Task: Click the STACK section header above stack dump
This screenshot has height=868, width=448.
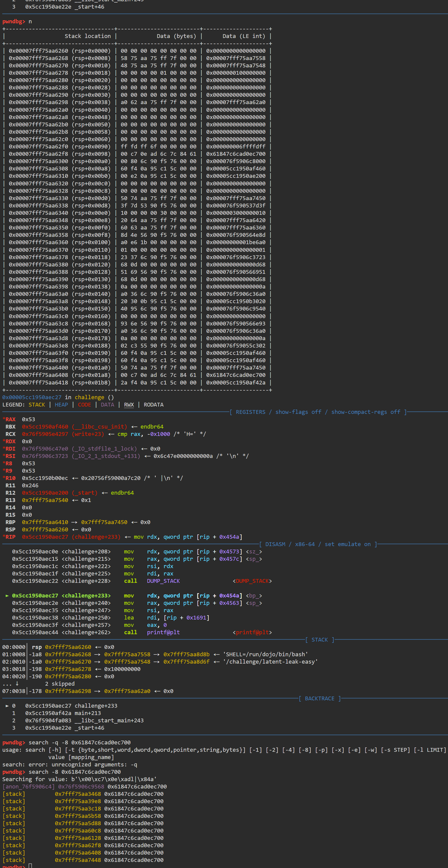Action: tap(319, 640)
